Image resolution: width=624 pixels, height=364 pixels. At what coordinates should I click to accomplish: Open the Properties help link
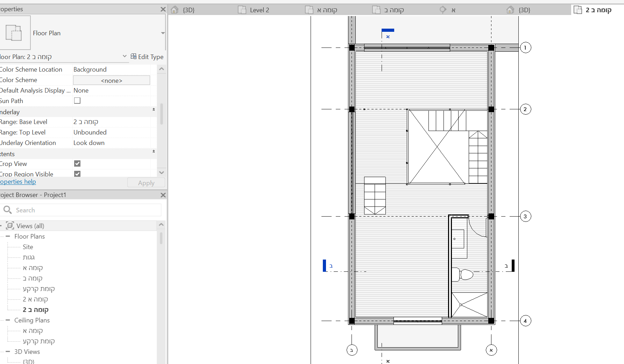pyautogui.click(x=18, y=181)
